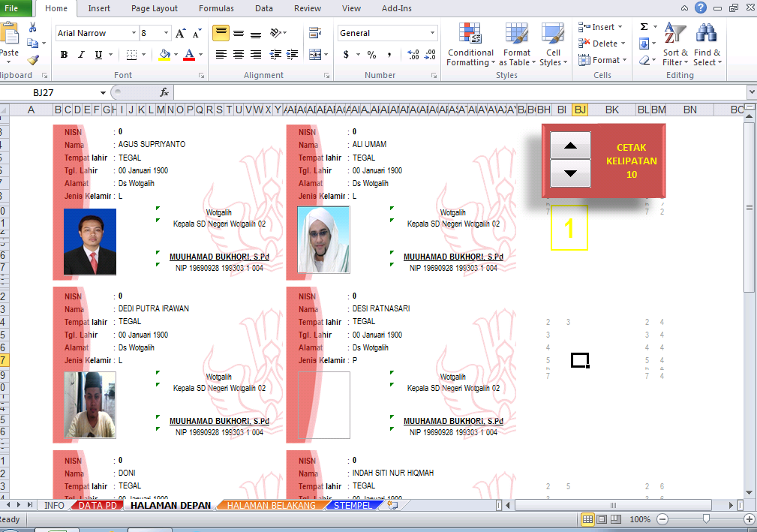757x532 pixels.
Task: Click Shrink Font icon
Action: (197, 33)
